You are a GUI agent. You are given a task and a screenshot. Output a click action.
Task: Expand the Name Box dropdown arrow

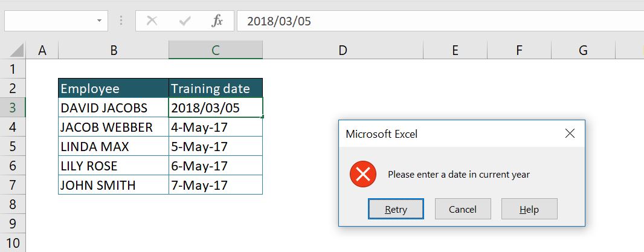[x=99, y=21]
